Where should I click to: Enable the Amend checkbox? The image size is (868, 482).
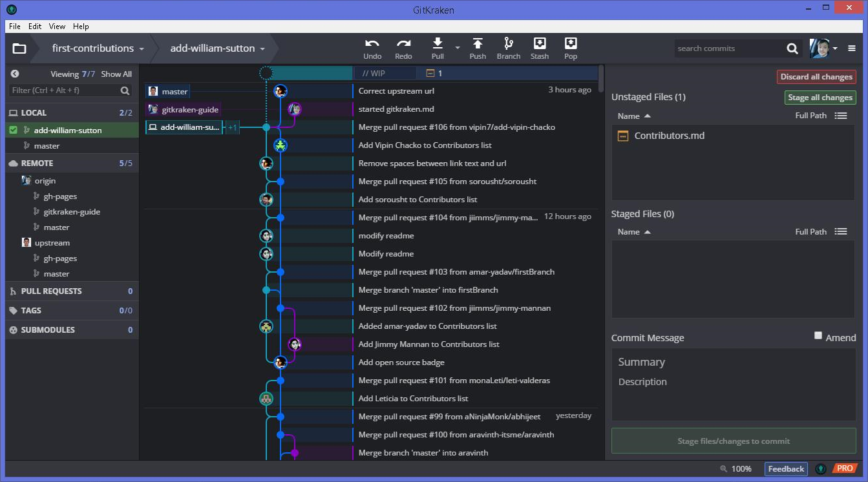tap(818, 335)
